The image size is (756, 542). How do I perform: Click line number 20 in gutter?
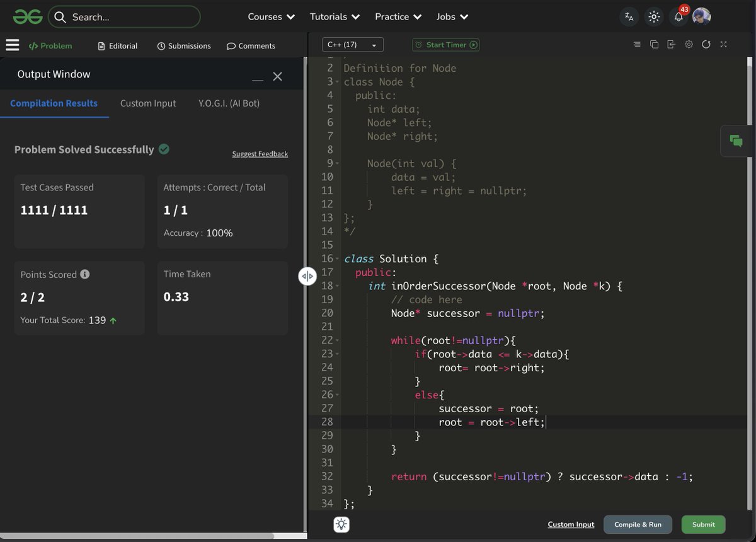(x=327, y=313)
